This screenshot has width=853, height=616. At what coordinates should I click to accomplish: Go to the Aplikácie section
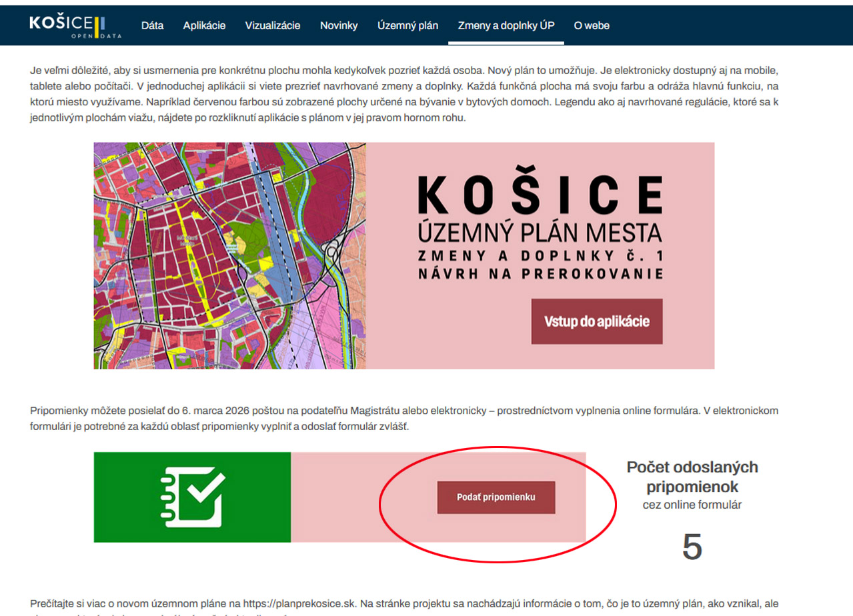click(x=204, y=25)
